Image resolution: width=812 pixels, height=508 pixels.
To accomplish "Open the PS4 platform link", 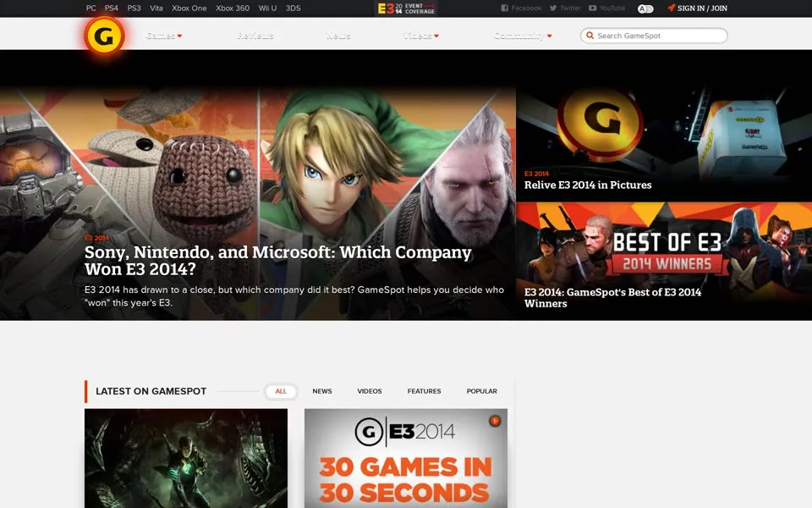I will [112, 8].
